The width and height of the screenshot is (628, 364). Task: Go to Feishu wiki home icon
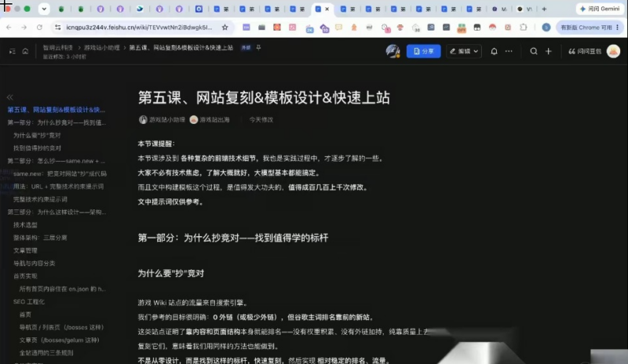pos(25,51)
